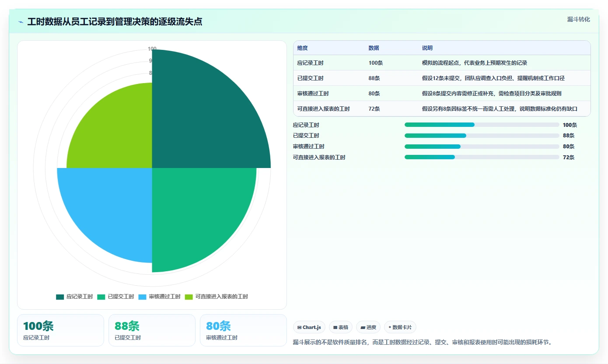Click the 已提交工时 progress bar
The height and width of the screenshot is (364, 608).
pyautogui.click(x=482, y=136)
